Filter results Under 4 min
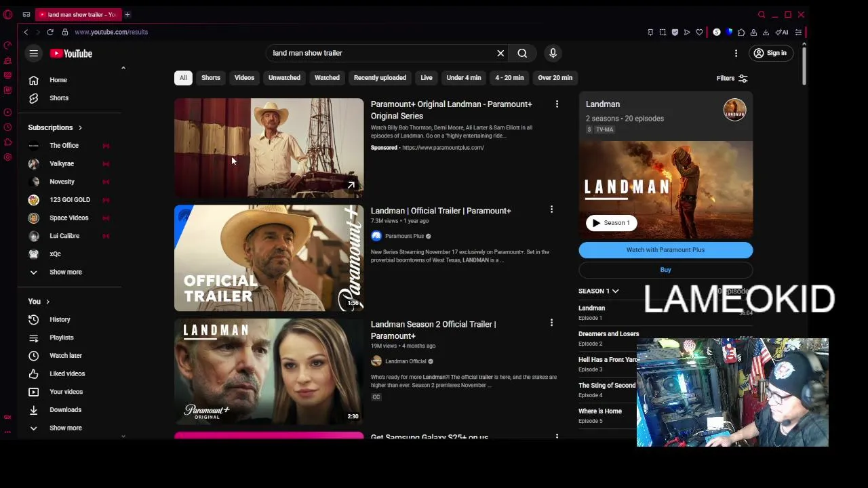Viewport: 868px width, 488px height. pos(464,77)
